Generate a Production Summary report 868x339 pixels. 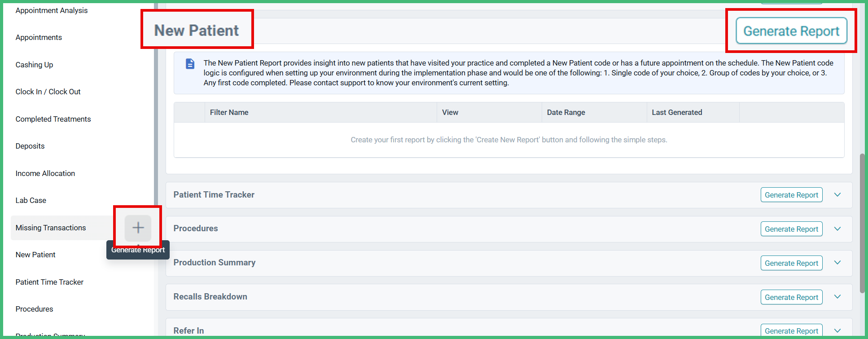pyautogui.click(x=791, y=263)
